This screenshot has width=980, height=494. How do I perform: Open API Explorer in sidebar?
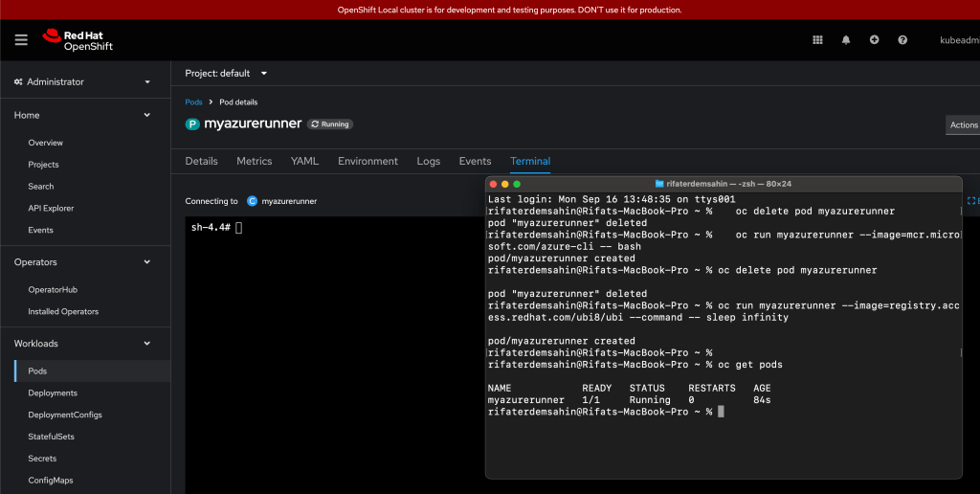coord(51,209)
